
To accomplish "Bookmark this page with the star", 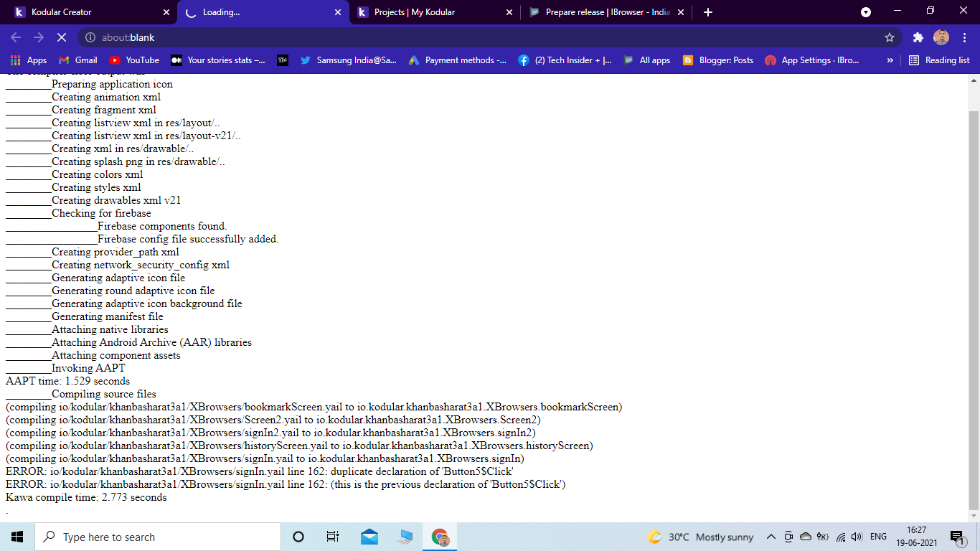I will coord(890,37).
